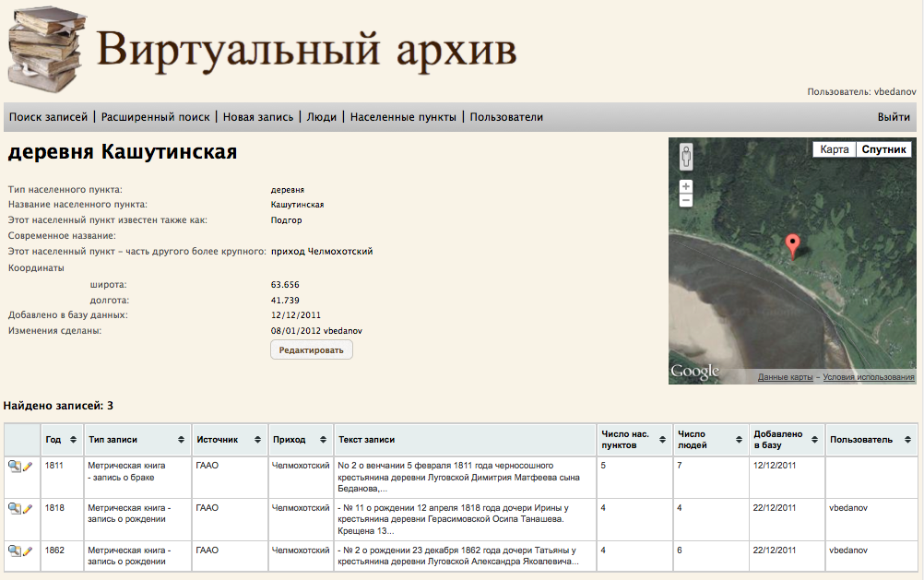Viewport: 924px width, 580px height.
Task: Click modification info 08/01/2012 vbedanov
Action: point(316,331)
